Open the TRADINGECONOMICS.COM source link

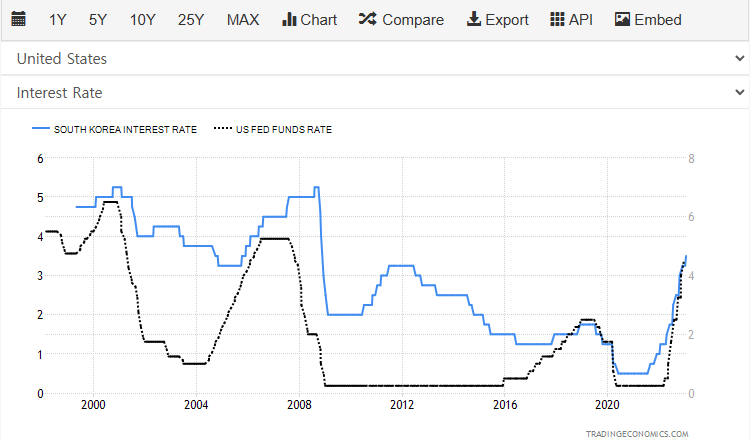[637, 434]
